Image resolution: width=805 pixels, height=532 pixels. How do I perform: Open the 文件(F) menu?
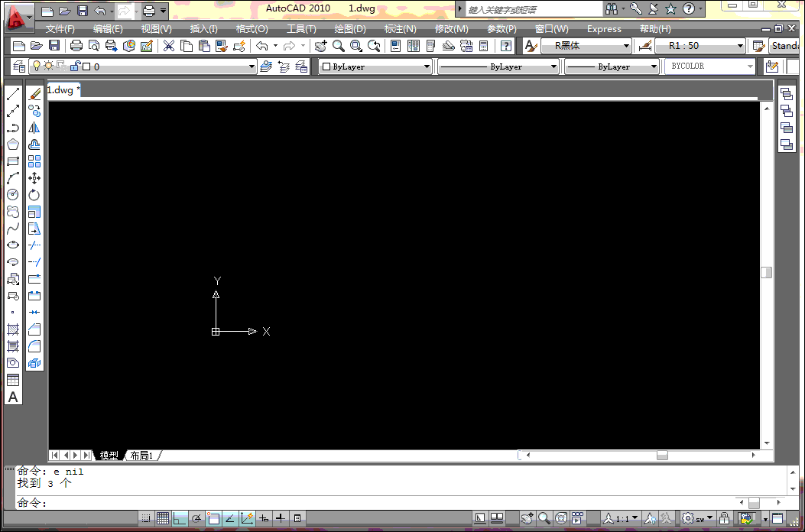60,29
